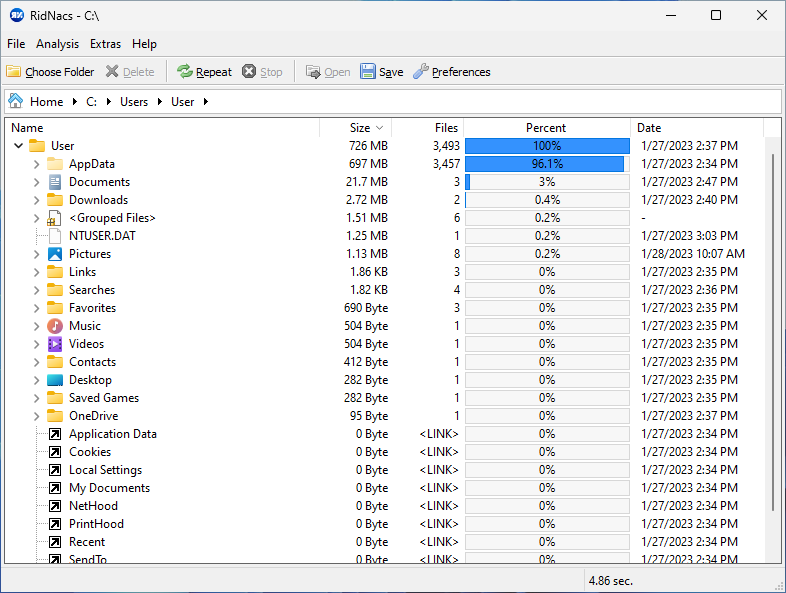The width and height of the screenshot is (786, 593).
Task: Select the Contacts folder row
Action: [x=385, y=362]
